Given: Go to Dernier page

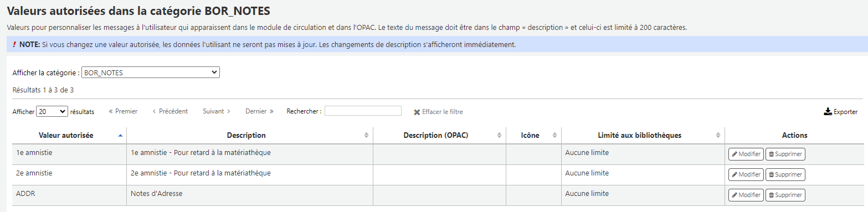Looking at the screenshot, I should pyautogui.click(x=259, y=111).
